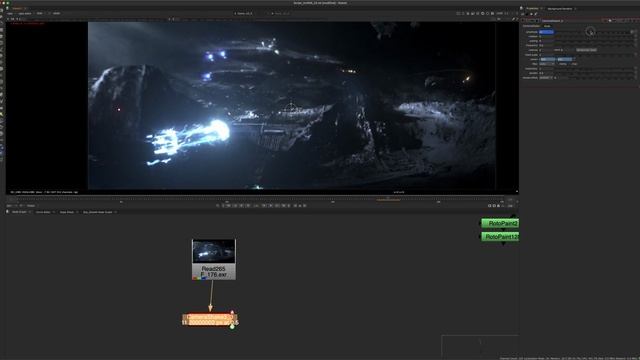
Task: Open the viewer B input dropdown
Action: (281, 13)
